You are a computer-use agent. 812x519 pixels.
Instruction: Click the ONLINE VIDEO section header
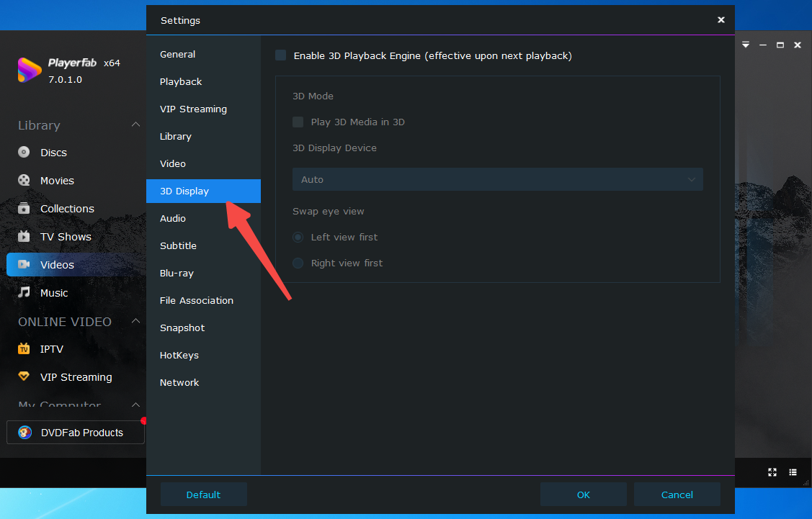(65, 321)
